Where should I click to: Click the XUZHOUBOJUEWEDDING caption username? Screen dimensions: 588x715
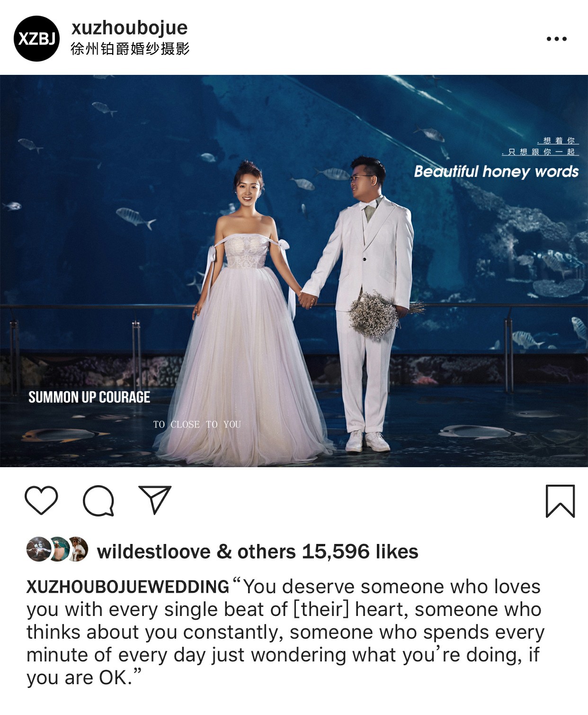click(128, 587)
